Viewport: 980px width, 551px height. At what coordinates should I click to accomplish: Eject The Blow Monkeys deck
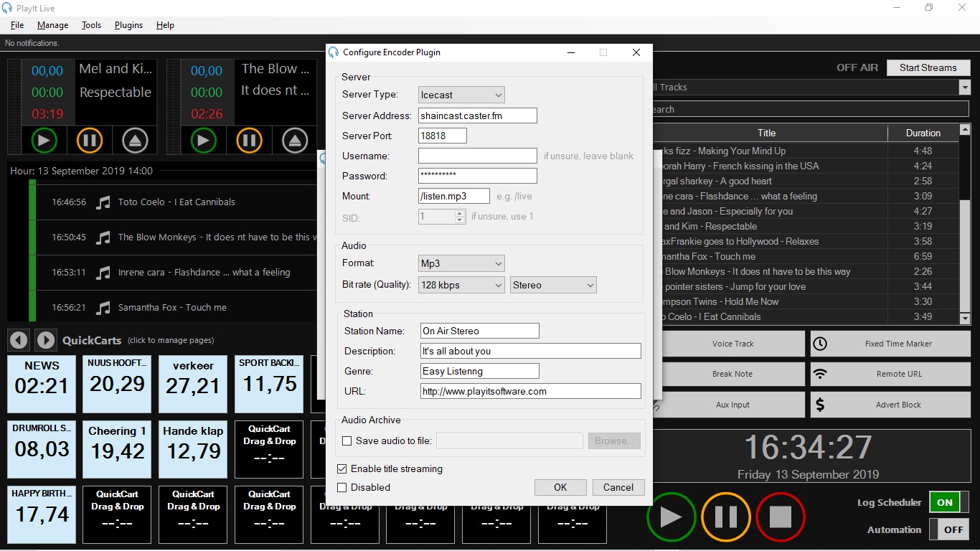click(x=295, y=140)
